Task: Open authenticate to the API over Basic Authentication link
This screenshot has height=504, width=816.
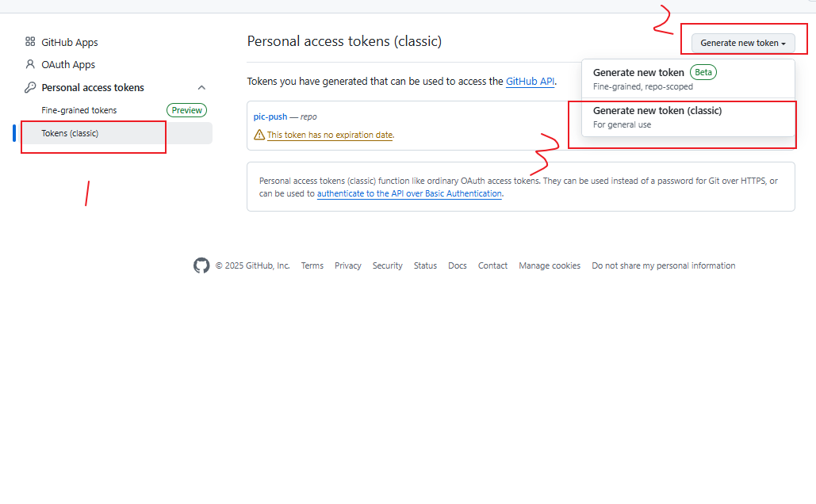Action: point(409,193)
